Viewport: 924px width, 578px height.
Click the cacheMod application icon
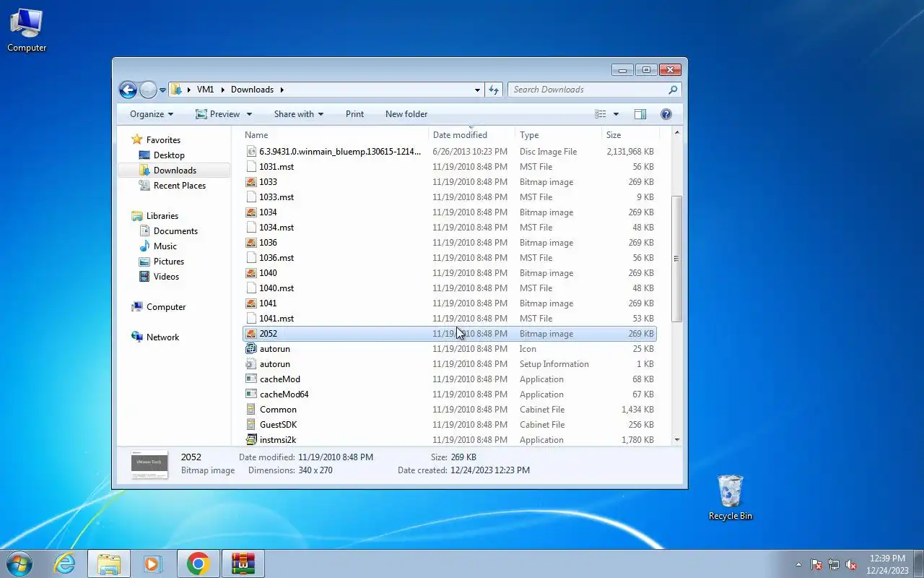click(251, 379)
